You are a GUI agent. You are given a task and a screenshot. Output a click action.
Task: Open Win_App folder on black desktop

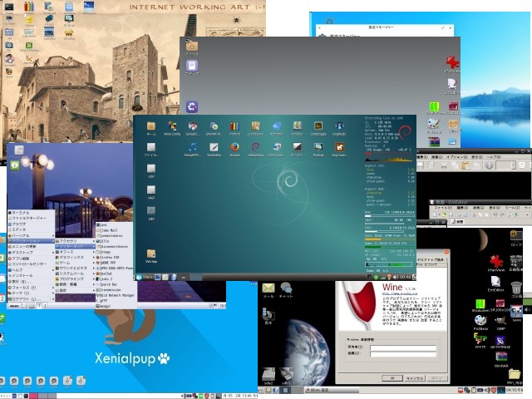click(515, 374)
